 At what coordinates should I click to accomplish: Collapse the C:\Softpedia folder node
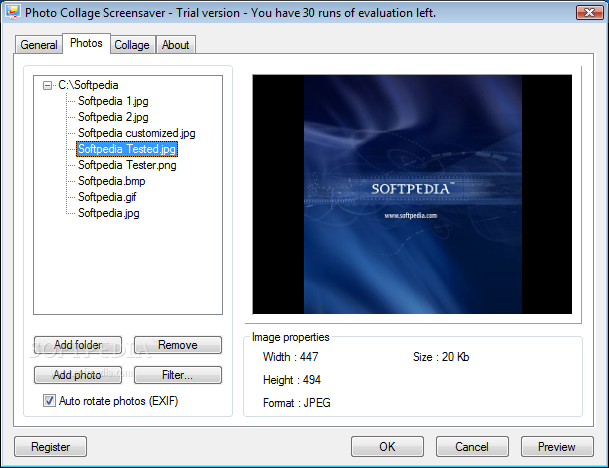click(47, 85)
